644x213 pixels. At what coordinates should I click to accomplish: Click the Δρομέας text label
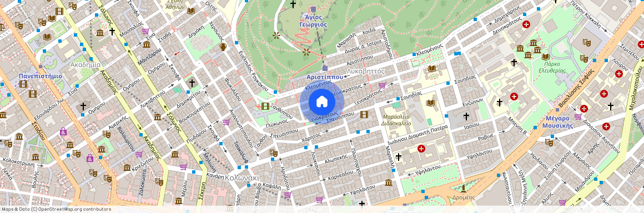pyautogui.click(x=463, y=197)
